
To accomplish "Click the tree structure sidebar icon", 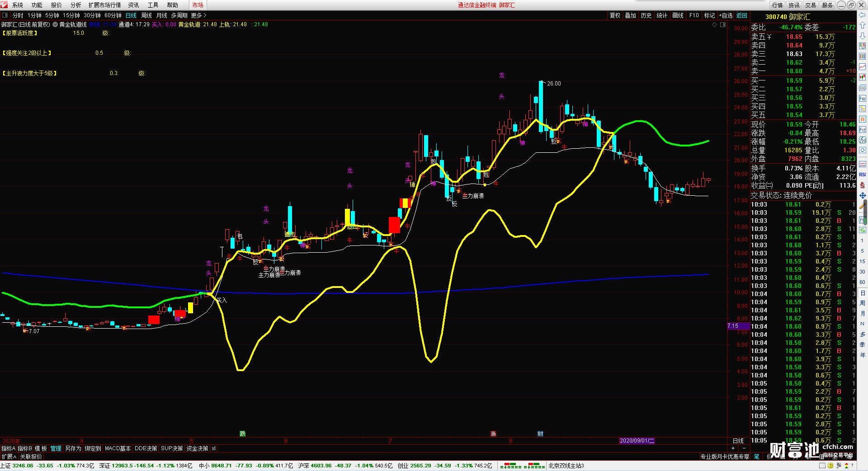I will click(x=863, y=109).
